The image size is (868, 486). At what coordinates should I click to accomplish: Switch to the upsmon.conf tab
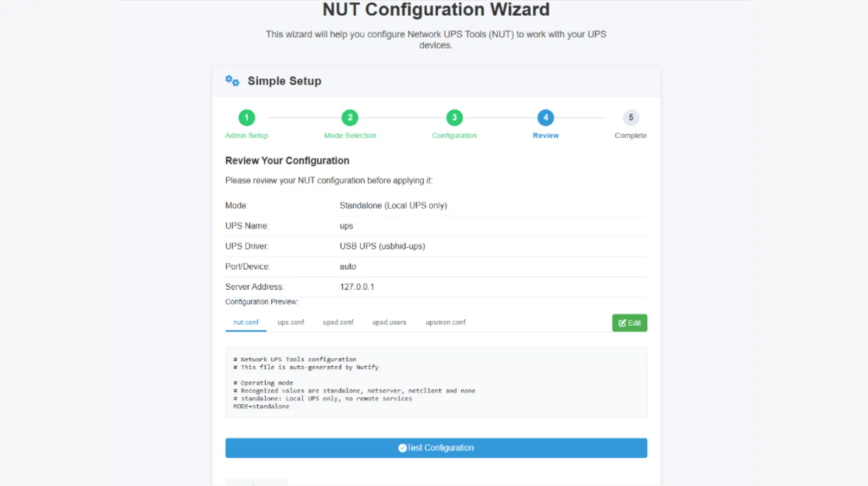[x=445, y=322]
